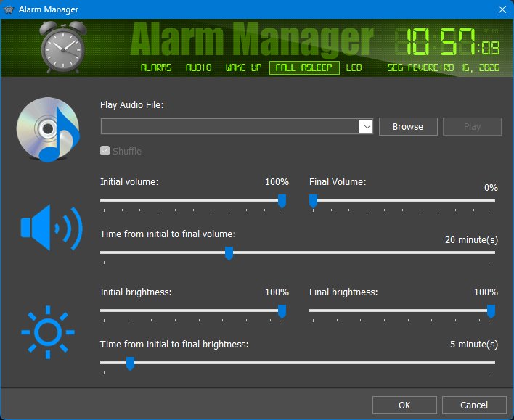
Task: Click the 'Final Volume:' label
Action: pos(338,182)
